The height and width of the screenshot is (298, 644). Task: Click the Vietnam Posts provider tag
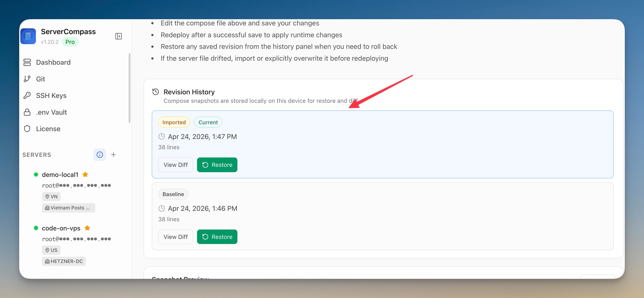[x=69, y=208]
